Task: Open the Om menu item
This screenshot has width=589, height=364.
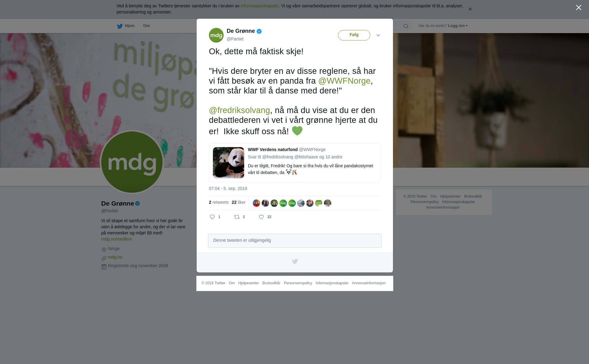Action: click(x=146, y=26)
